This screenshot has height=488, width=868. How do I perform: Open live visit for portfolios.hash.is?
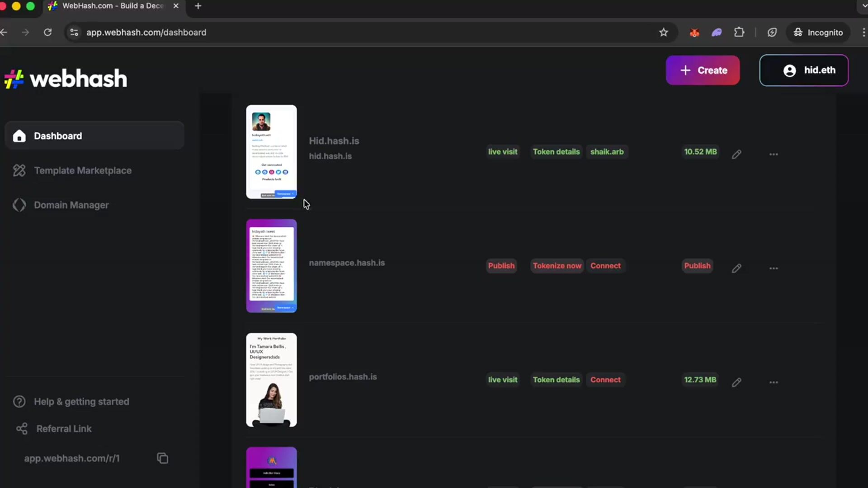[502, 380]
